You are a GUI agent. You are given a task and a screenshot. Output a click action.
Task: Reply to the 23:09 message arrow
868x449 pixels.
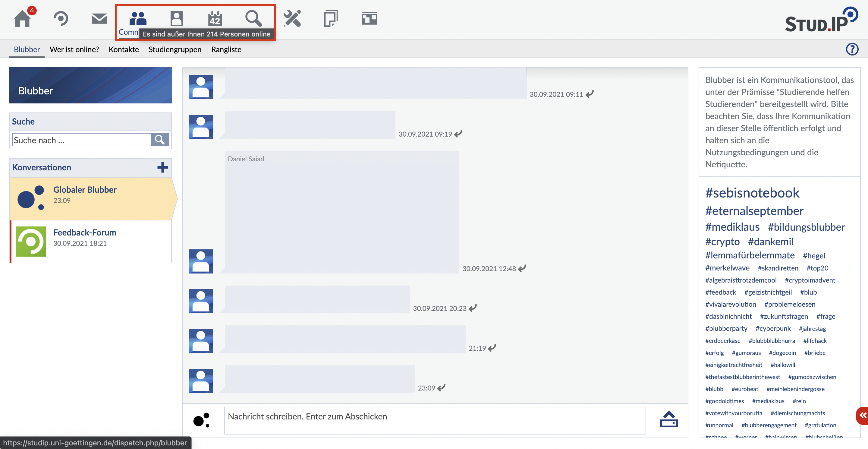[x=442, y=388]
